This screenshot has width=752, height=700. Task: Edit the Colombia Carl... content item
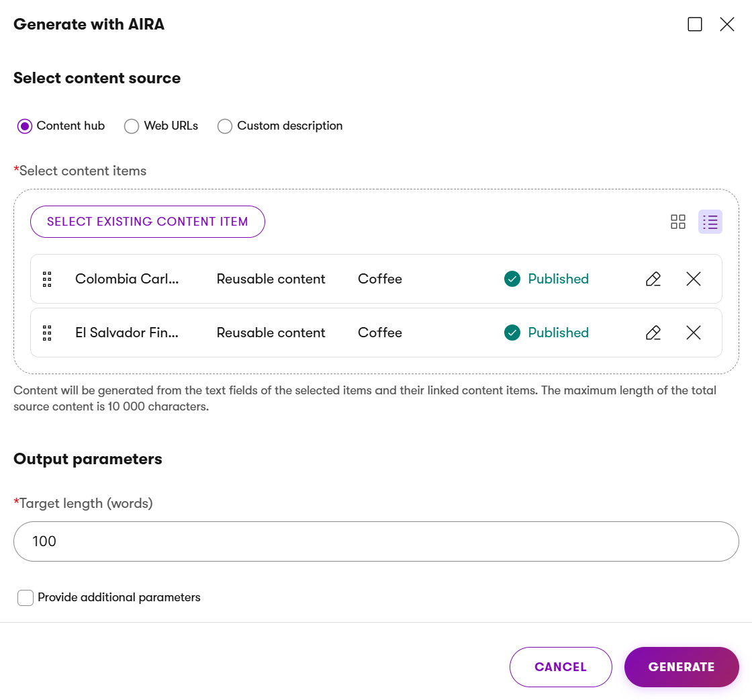tap(653, 279)
